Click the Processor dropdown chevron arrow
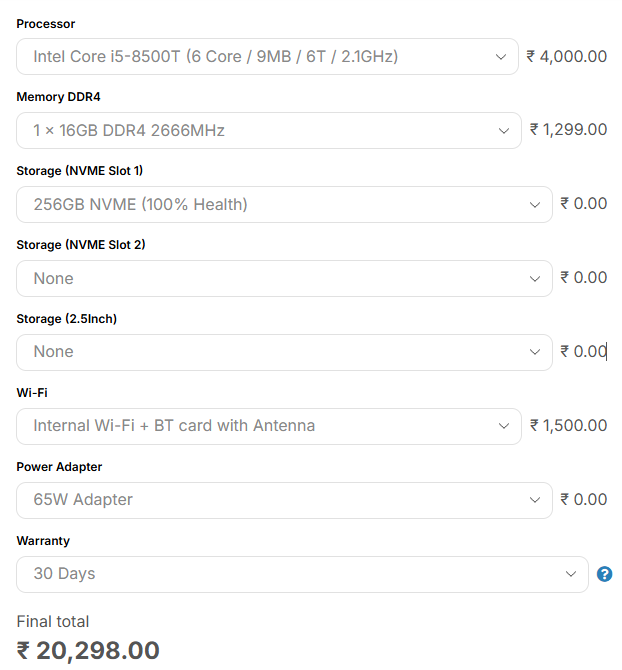 [x=501, y=57]
